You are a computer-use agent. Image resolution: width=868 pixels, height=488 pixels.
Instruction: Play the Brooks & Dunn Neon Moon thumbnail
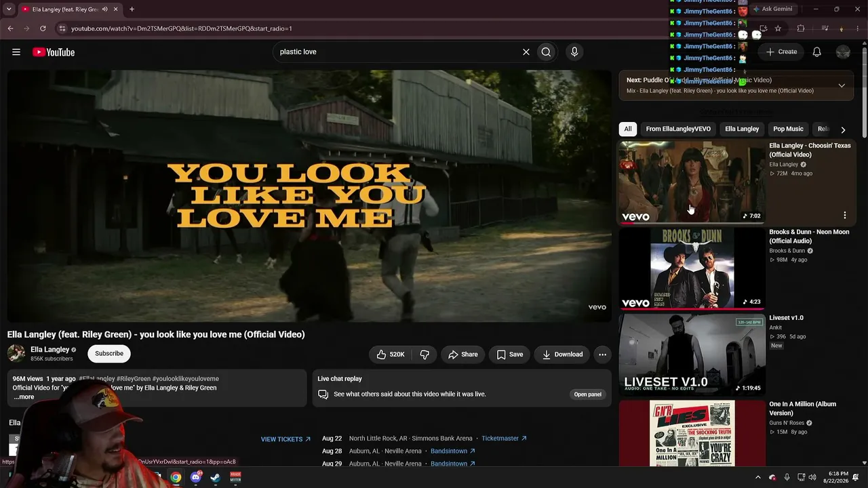[x=692, y=268]
